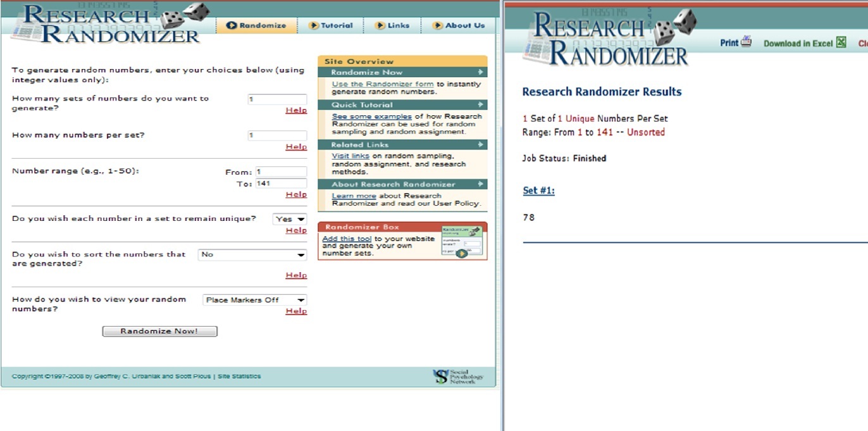This screenshot has height=431, width=868.
Task: Click Download in Excel link
Action: (798, 43)
